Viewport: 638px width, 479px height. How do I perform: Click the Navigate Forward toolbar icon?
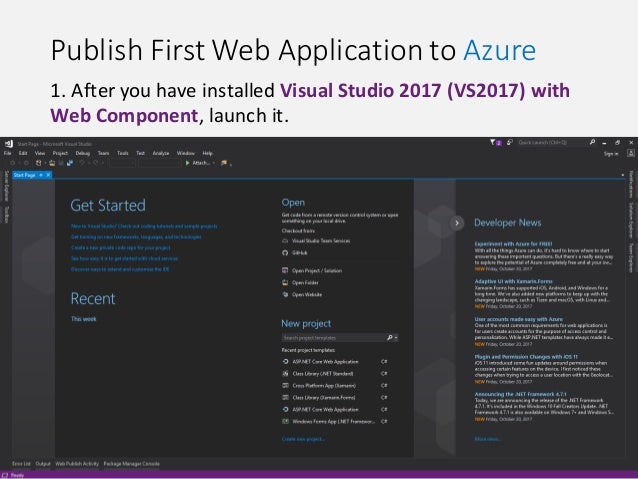[x=26, y=163]
